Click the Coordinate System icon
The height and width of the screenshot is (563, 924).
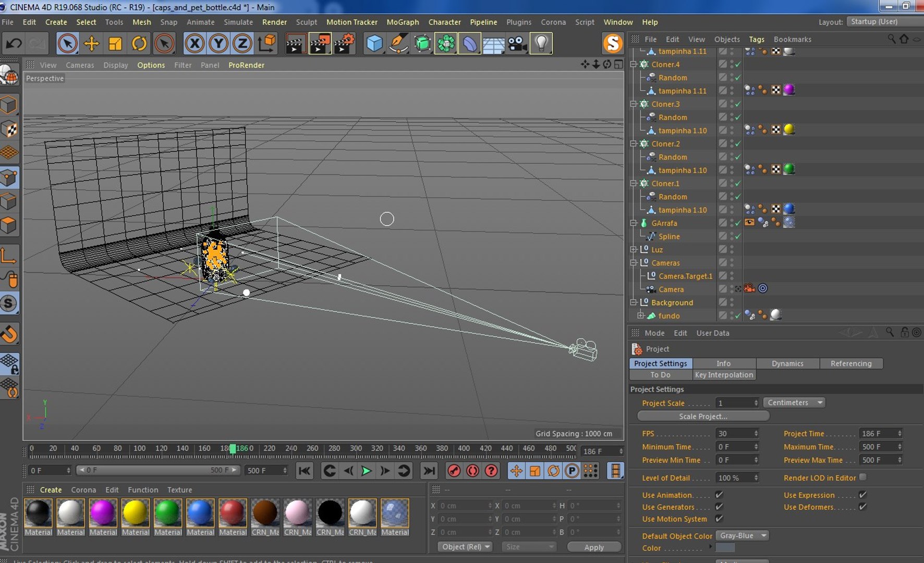[x=267, y=43]
